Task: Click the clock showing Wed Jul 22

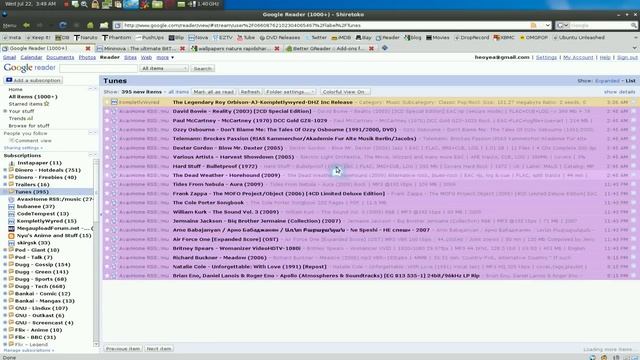Action: [30, 4]
